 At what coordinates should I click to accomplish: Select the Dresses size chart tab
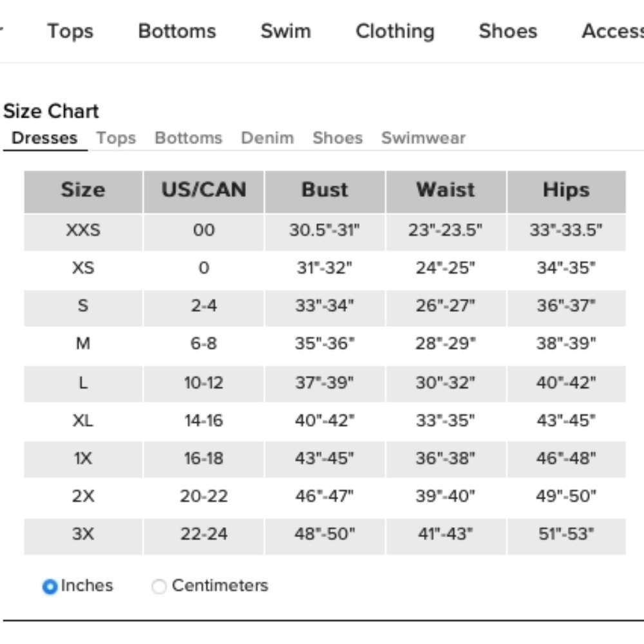coord(45,138)
